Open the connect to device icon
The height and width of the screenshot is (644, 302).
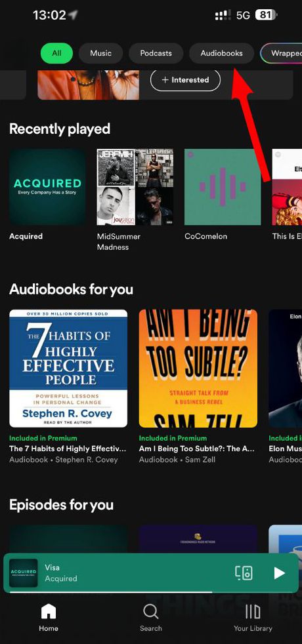click(x=244, y=573)
